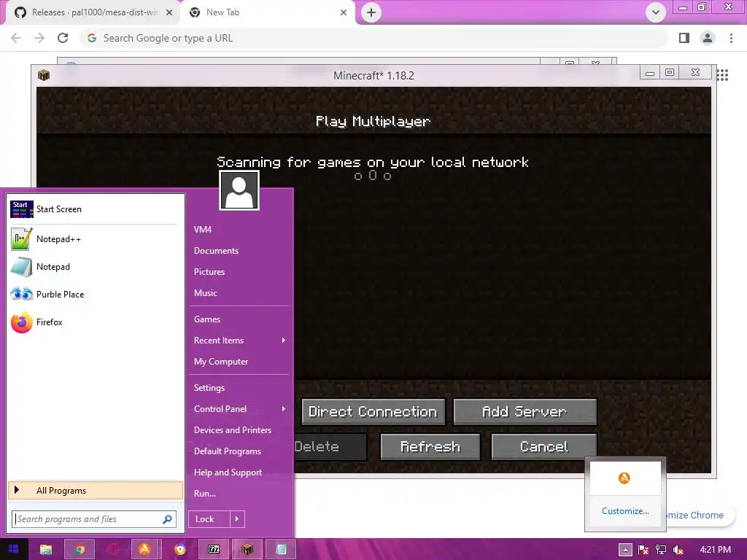
Task: Click Add Server in Minecraft
Action: pyautogui.click(x=525, y=411)
